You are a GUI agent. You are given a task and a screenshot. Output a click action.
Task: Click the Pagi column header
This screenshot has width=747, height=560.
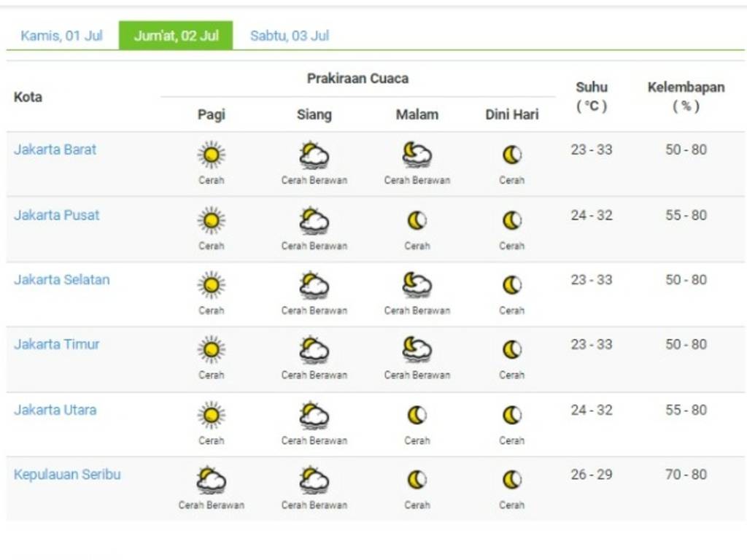pyautogui.click(x=212, y=114)
